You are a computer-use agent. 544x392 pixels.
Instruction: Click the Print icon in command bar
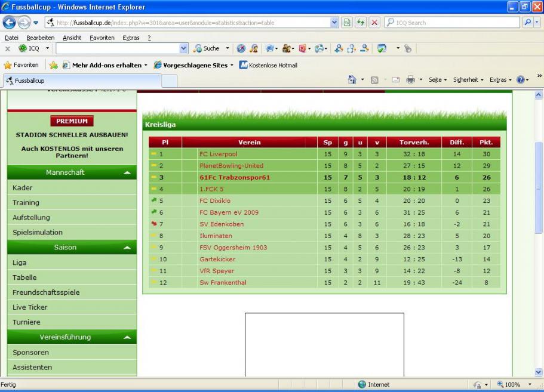click(410, 80)
